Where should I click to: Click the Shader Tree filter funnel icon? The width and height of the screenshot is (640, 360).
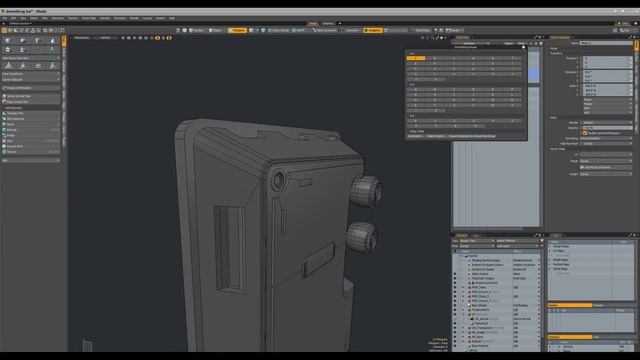click(542, 241)
